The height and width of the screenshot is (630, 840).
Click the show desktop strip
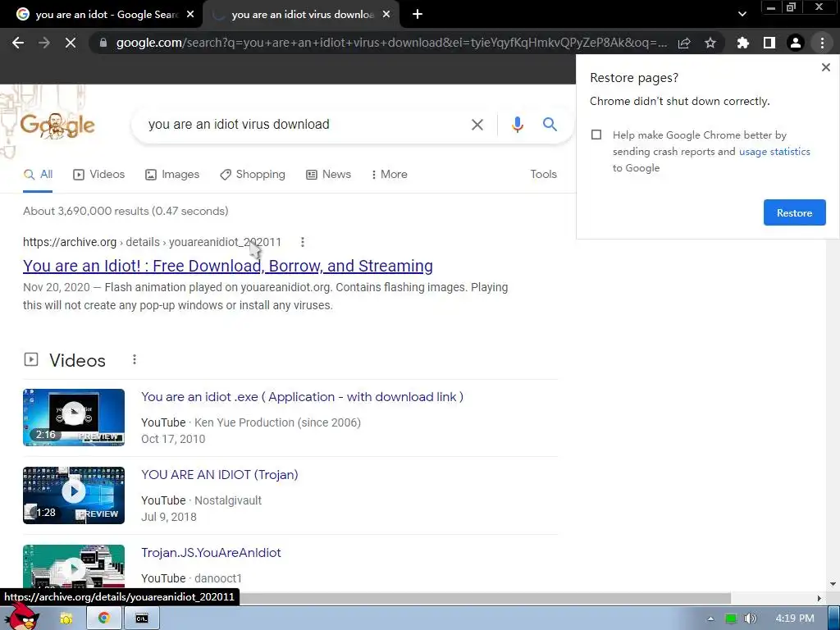click(834, 619)
